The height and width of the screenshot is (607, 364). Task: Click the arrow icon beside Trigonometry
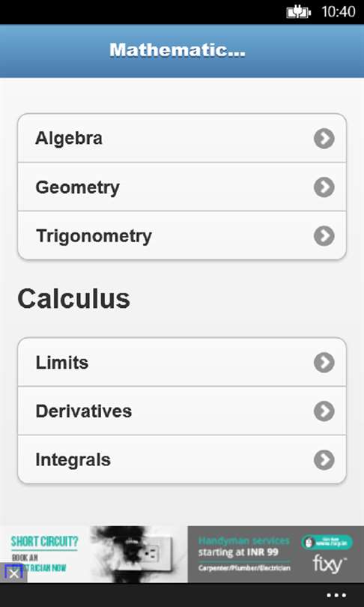[x=324, y=236]
